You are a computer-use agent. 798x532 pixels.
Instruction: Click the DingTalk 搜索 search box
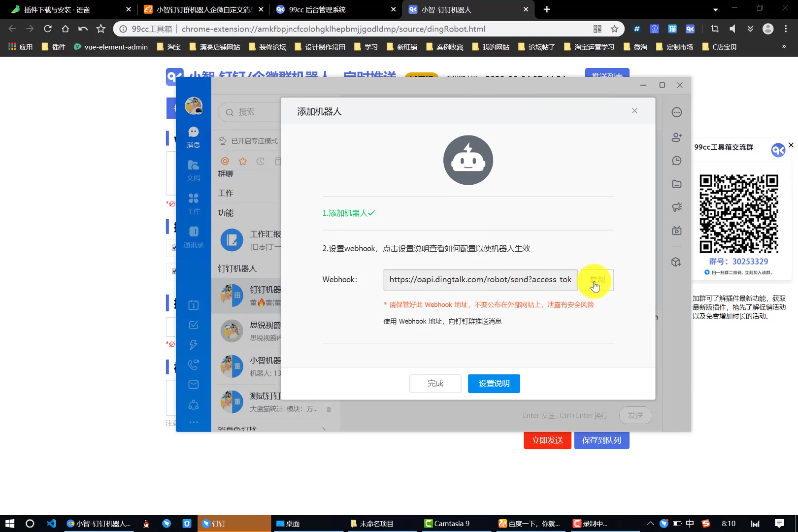point(249,112)
